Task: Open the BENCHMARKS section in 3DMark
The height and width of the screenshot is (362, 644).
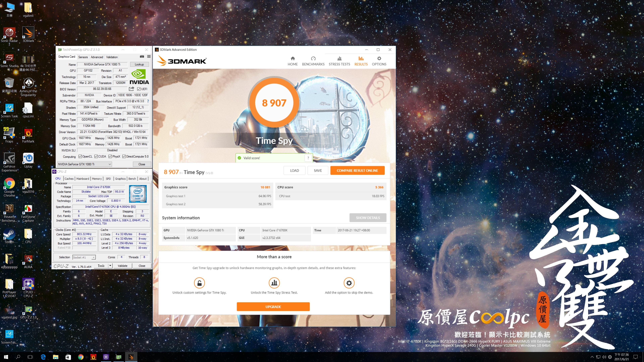Action: [313, 61]
